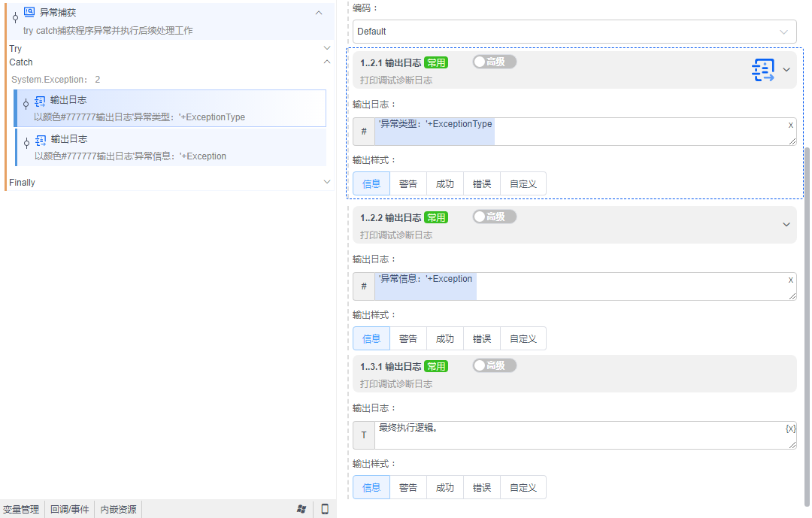The image size is (812, 518).
Task: Toggle 高级 switch on the 1..2.1 输出日志 card
Action: coord(494,62)
